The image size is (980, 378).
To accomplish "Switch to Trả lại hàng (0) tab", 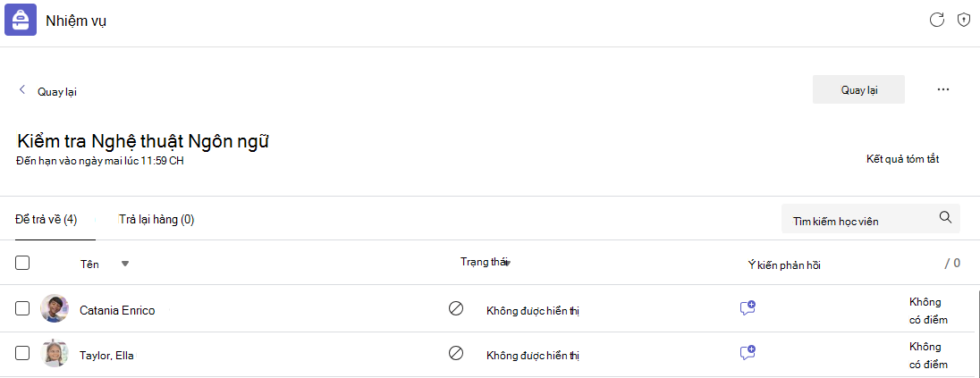I will click(x=156, y=219).
